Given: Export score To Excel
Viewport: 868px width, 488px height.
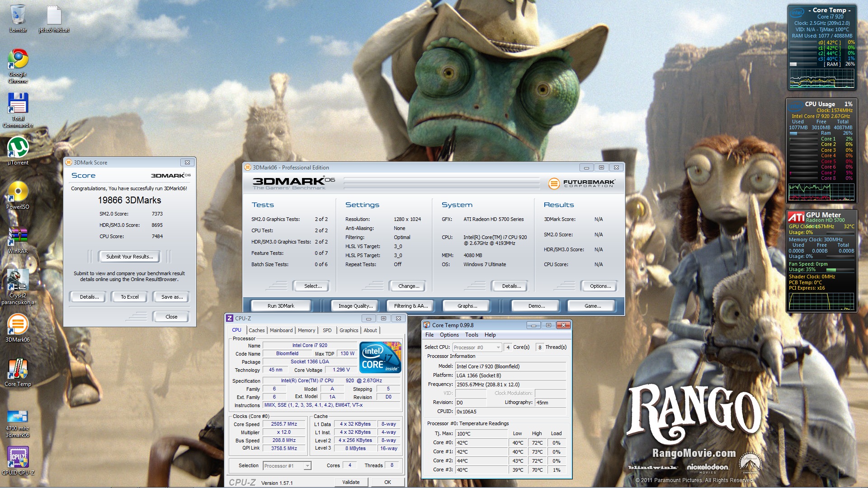Looking at the screenshot, I should (x=130, y=297).
